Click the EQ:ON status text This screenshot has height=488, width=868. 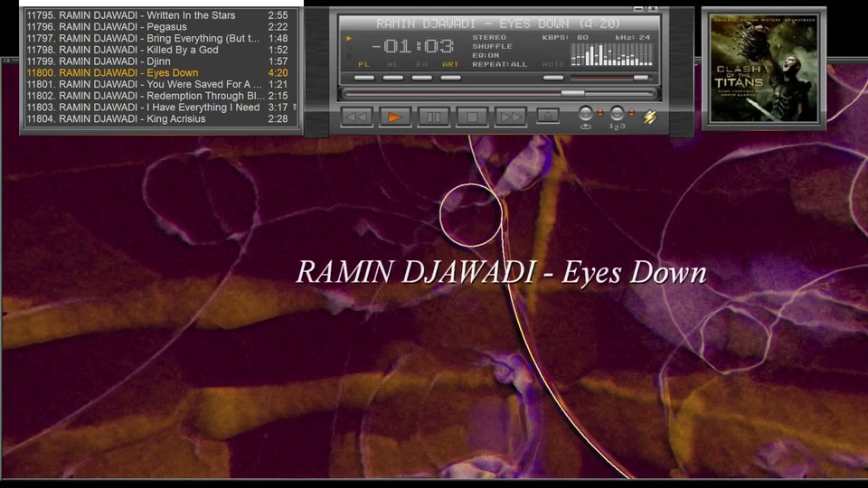(486, 55)
